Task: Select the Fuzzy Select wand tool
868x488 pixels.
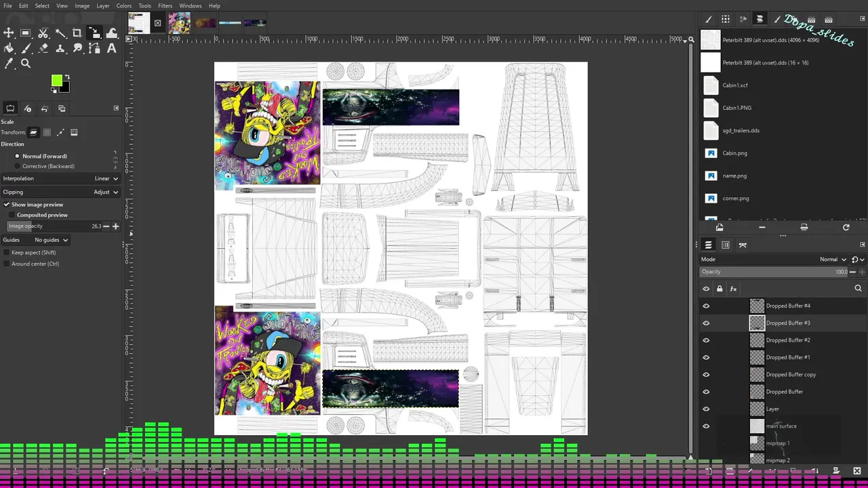Action: tap(60, 33)
